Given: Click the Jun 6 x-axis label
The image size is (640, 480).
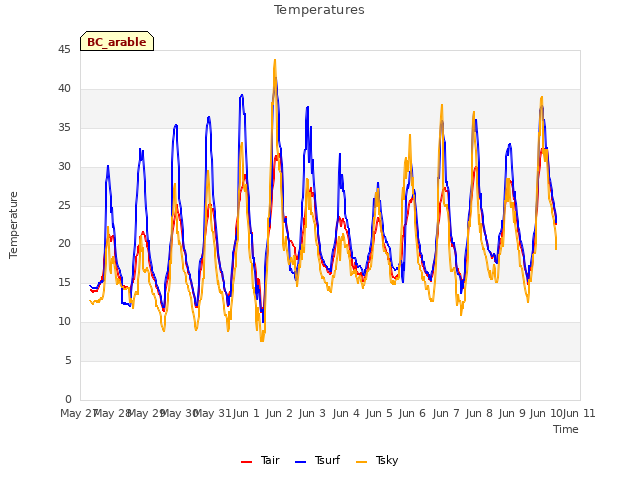Looking at the screenshot, I should (x=412, y=413).
